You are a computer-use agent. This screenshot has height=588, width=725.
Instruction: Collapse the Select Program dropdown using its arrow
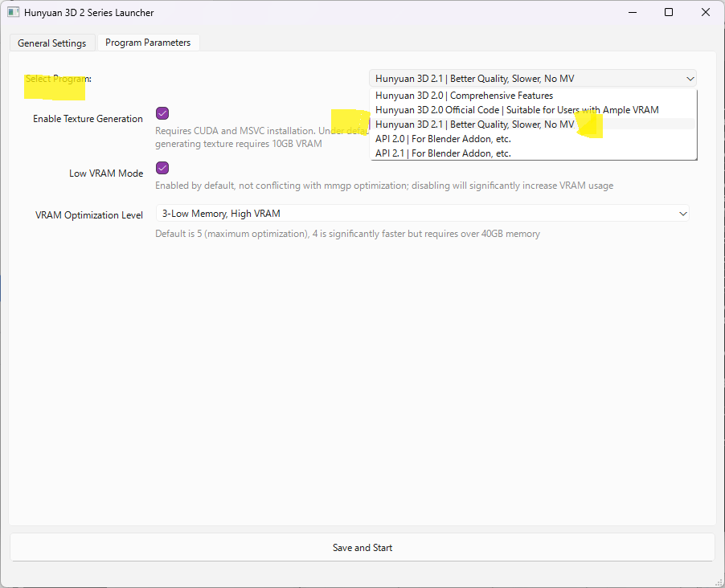point(690,79)
